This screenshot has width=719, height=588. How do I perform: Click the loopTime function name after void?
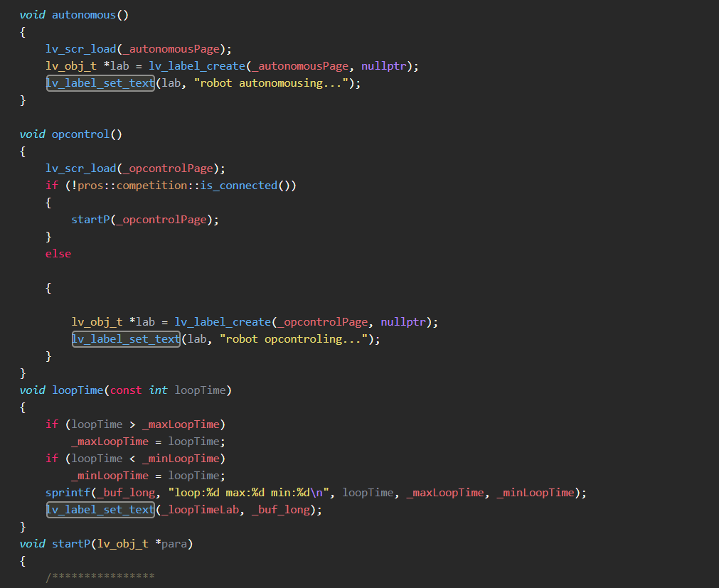[78, 390]
